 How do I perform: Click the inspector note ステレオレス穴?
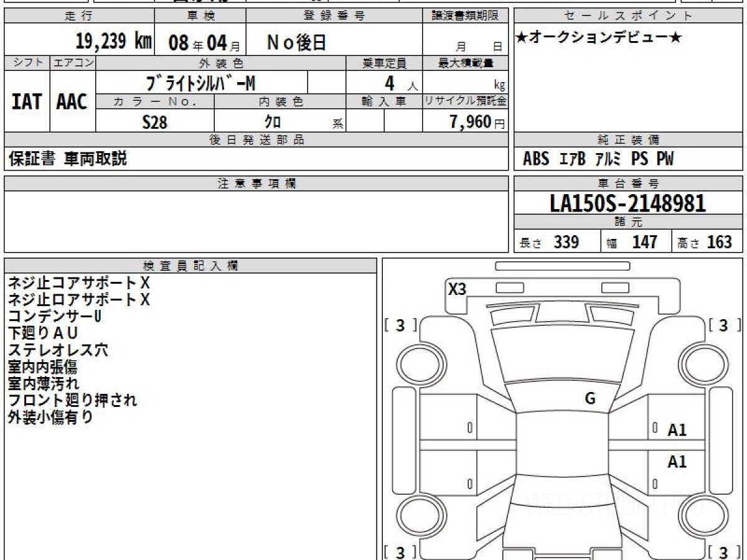coord(59,350)
